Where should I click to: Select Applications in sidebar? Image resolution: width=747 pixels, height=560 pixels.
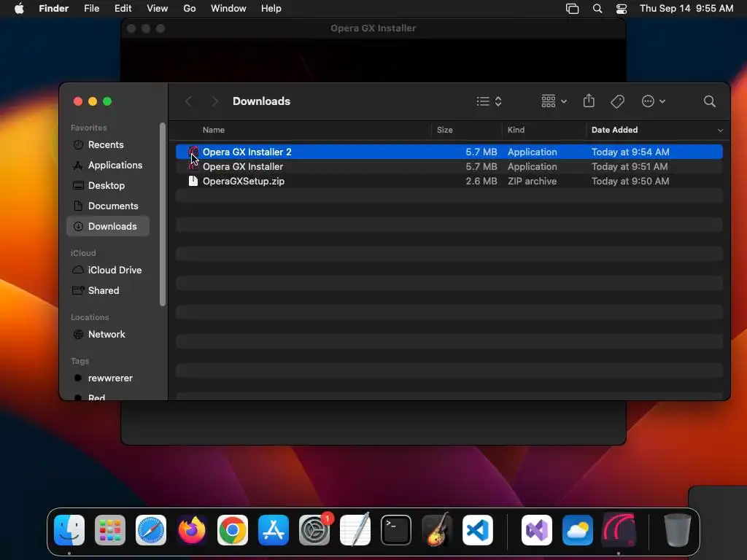[x=108, y=166]
